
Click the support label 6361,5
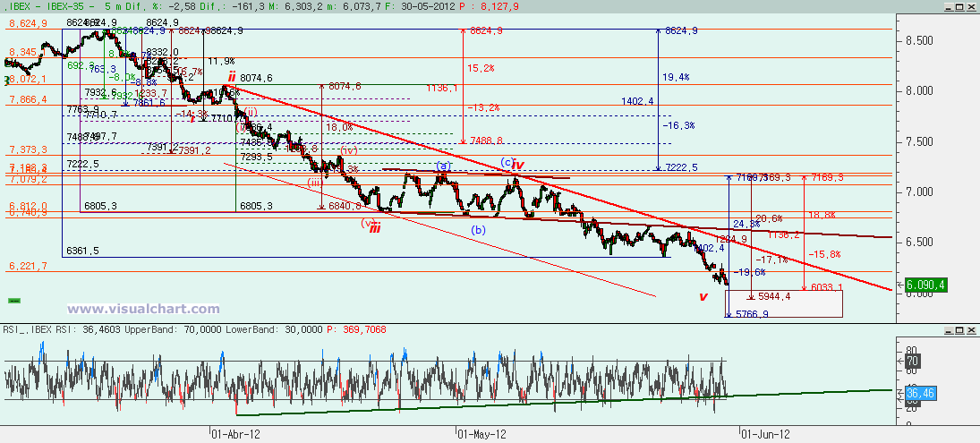(82, 251)
